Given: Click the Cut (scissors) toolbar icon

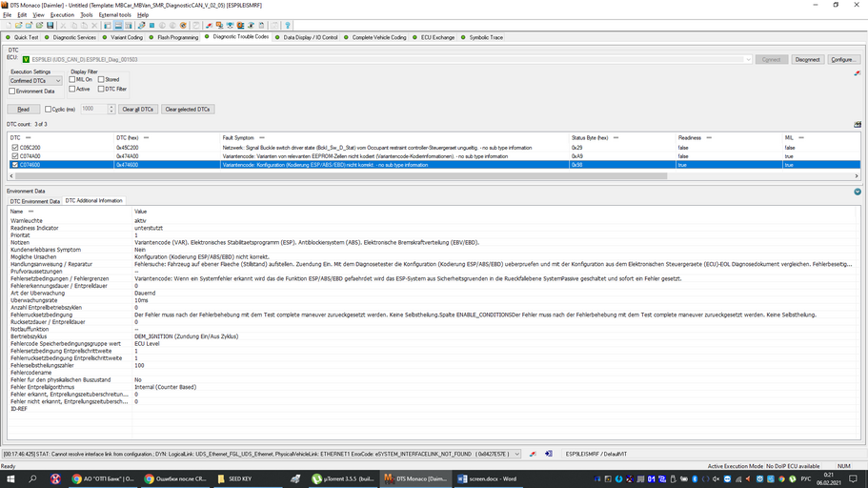Looking at the screenshot, I should 63,26.
